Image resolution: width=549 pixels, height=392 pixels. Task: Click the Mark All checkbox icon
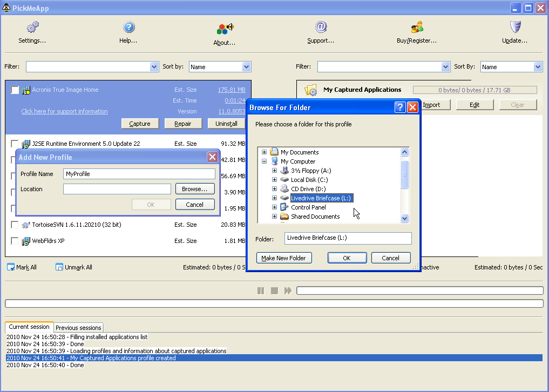coord(11,267)
